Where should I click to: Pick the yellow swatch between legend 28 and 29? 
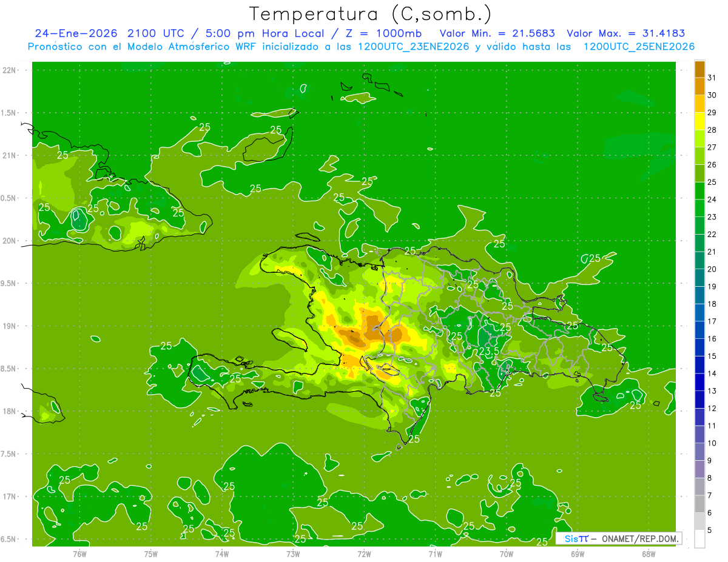699,121
